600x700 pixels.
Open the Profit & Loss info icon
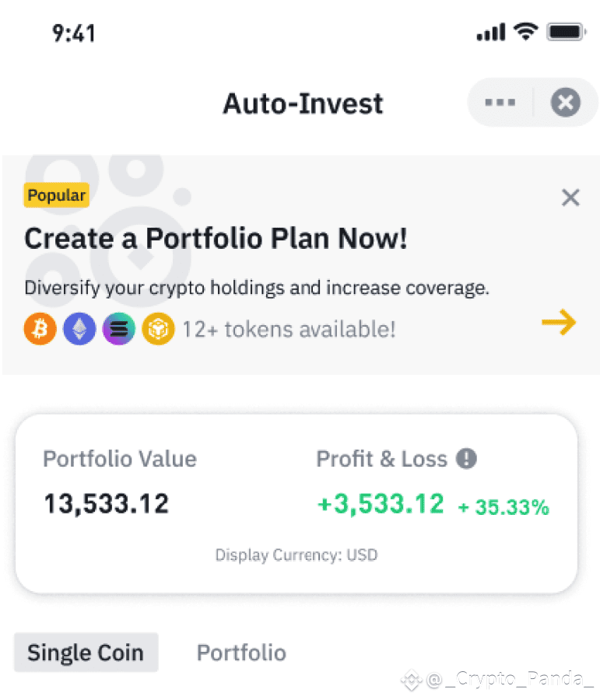[466, 458]
